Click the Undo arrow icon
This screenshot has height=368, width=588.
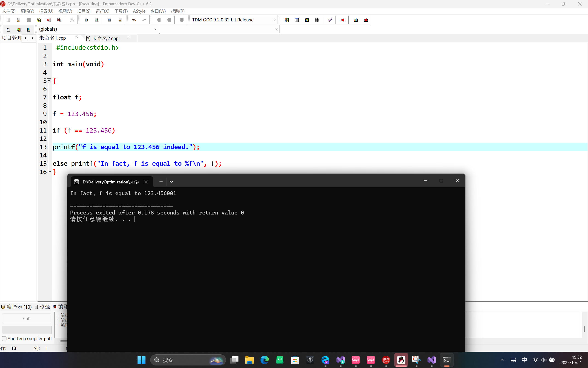(134, 20)
